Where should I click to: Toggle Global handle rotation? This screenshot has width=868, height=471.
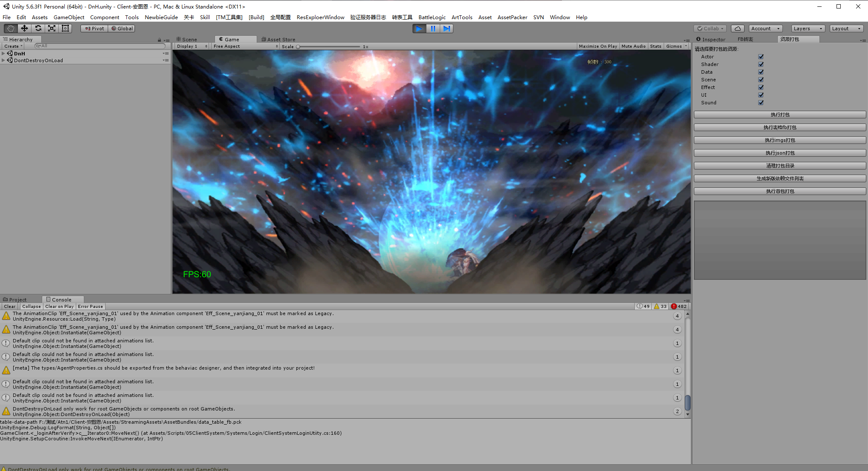pyautogui.click(x=122, y=29)
